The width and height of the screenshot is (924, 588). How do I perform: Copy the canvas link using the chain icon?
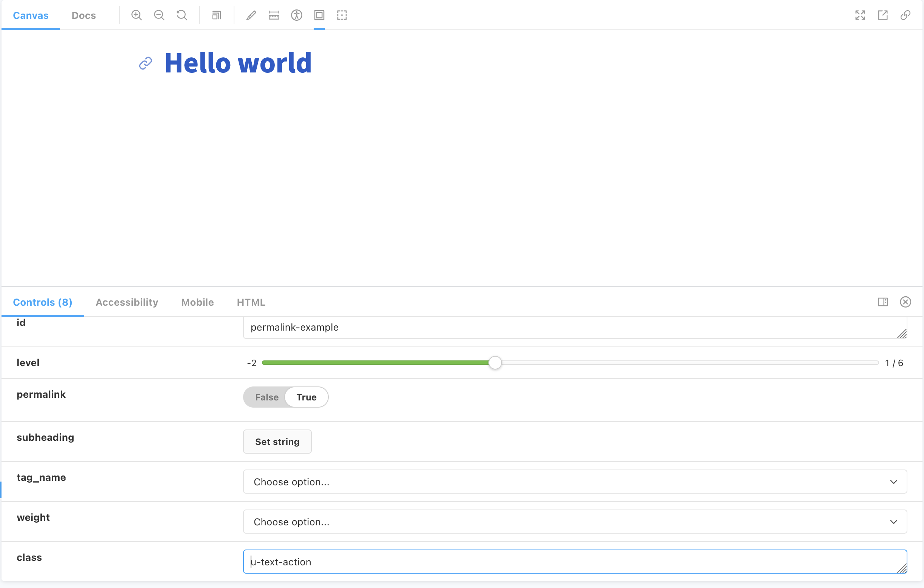tap(905, 15)
